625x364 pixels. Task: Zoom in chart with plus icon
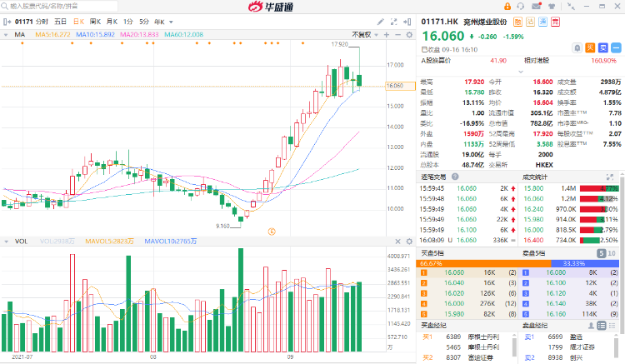point(386,35)
